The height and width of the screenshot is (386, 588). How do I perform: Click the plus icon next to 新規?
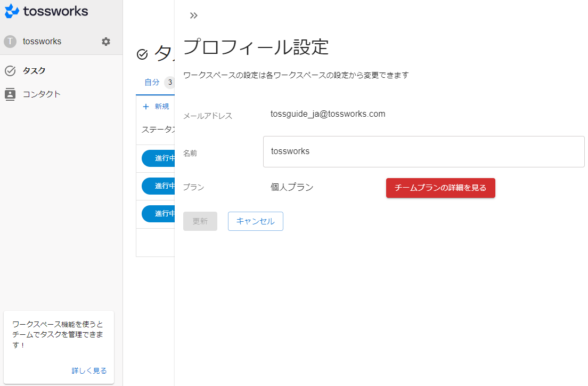[146, 107]
